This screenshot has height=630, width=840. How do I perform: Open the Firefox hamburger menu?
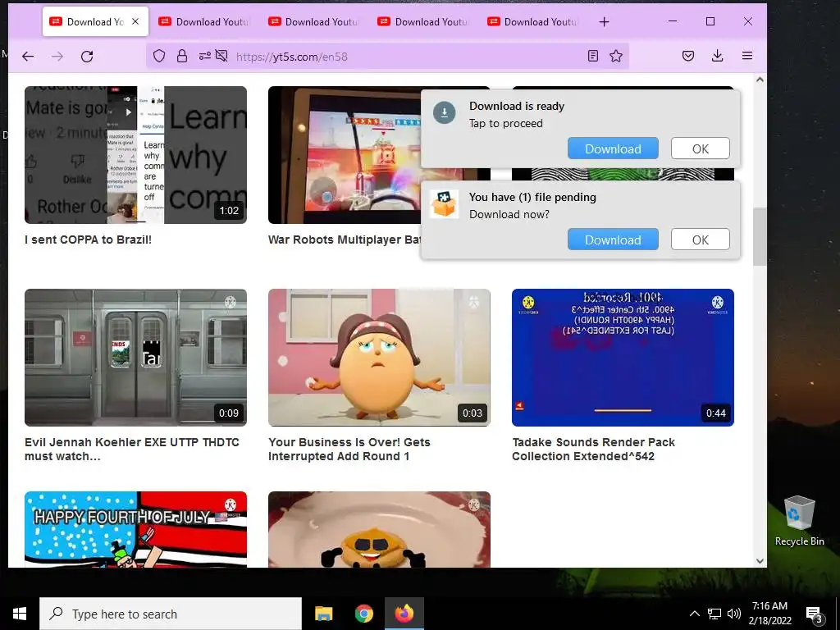(x=747, y=56)
